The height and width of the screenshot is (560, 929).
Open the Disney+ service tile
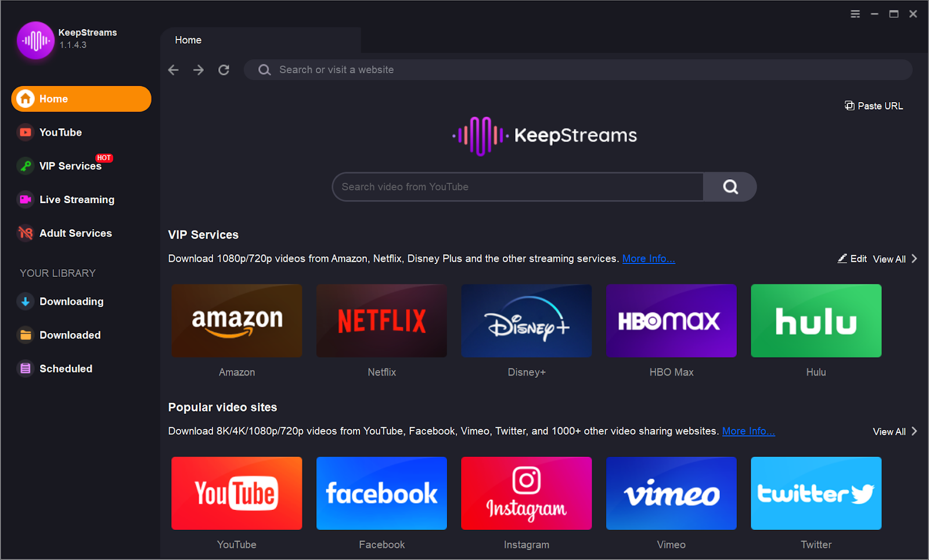tap(527, 320)
